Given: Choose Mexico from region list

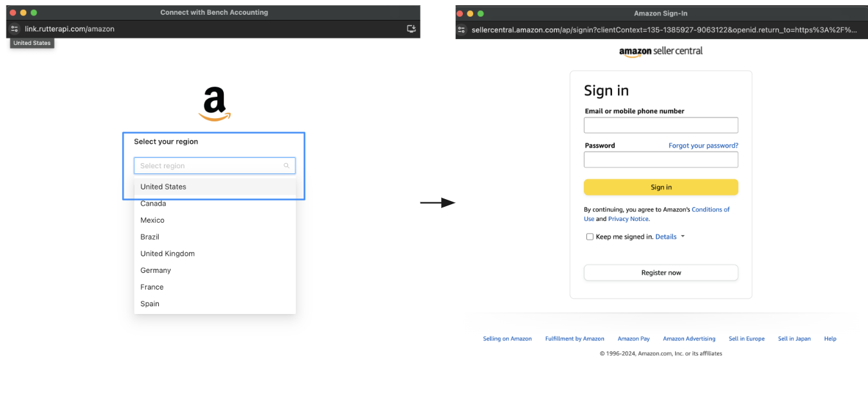Looking at the screenshot, I should (x=215, y=220).
